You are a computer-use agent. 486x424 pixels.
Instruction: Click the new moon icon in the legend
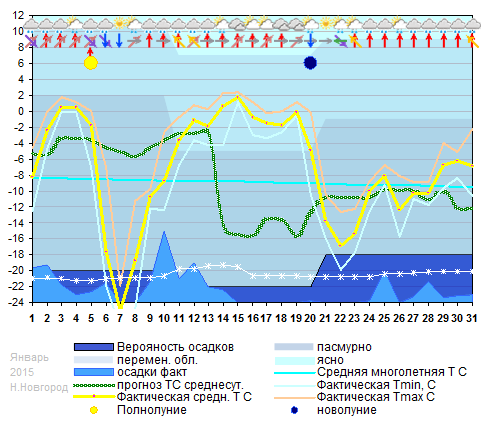coord(294,410)
